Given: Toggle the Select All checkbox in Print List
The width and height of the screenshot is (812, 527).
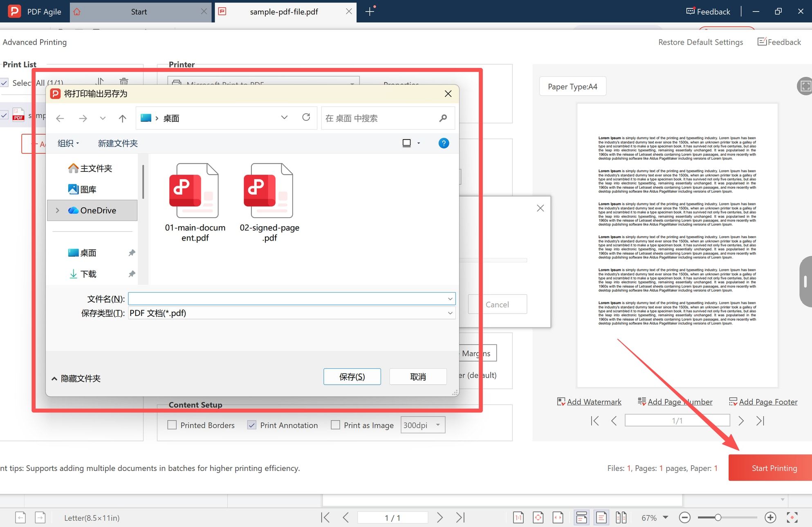Looking at the screenshot, I should (x=4, y=83).
